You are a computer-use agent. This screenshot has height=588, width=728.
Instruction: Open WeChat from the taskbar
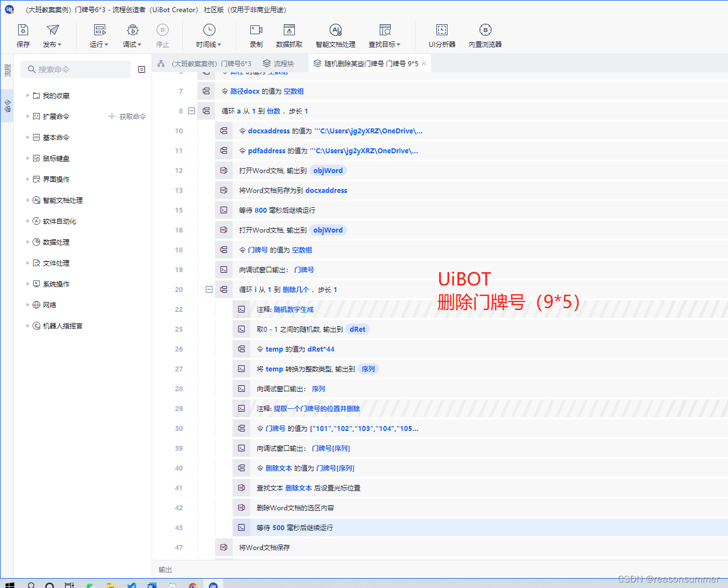pyautogui.click(x=90, y=586)
